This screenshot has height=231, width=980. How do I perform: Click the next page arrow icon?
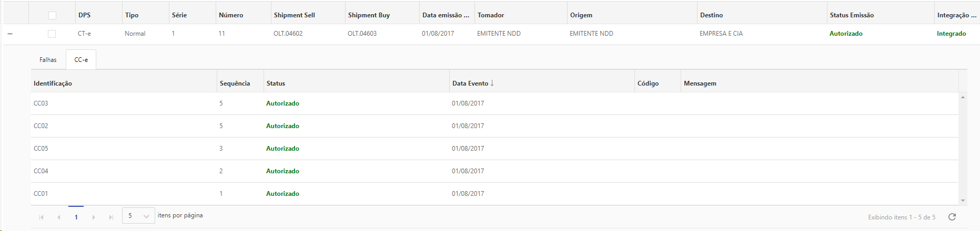tap(94, 217)
